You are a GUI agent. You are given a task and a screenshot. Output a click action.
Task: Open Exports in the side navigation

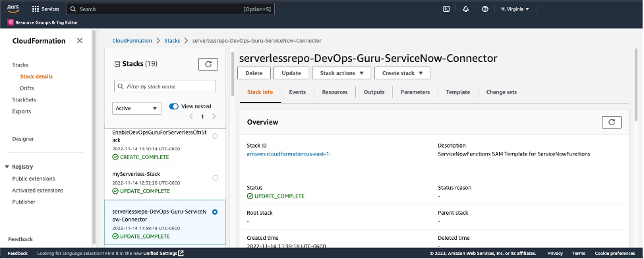coord(21,111)
